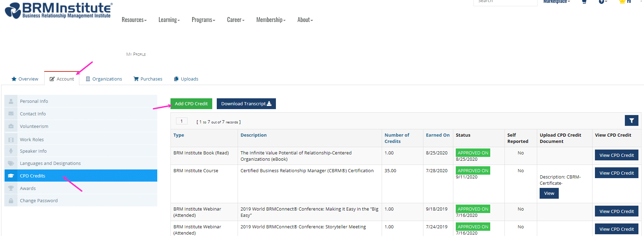644x236 pixels.
Task: Sort by the Type column header
Action: [179, 135]
